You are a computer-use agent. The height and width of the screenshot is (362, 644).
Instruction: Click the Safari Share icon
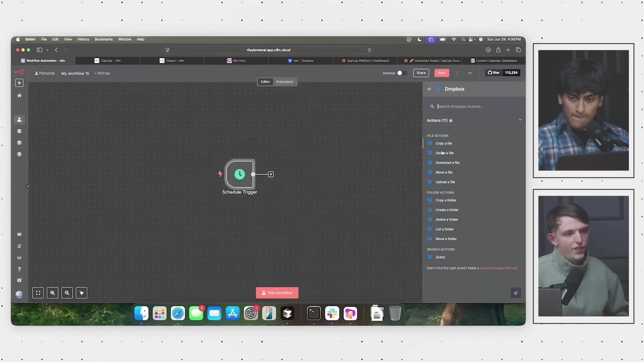click(498, 50)
